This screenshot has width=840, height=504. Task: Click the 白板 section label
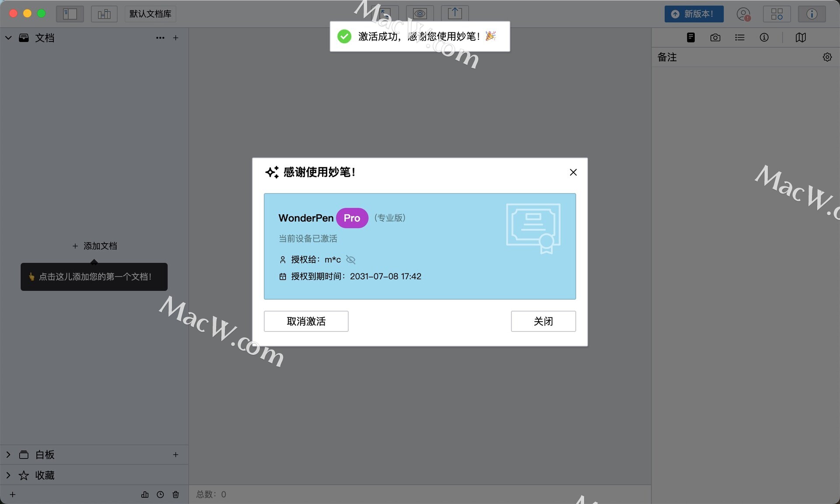pyautogui.click(x=45, y=455)
